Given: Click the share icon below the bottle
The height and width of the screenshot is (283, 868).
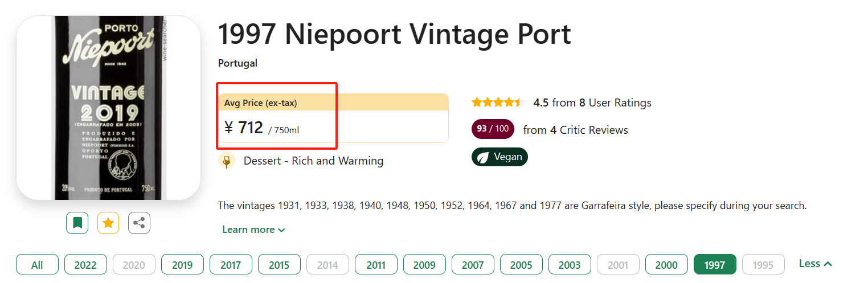Looking at the screenshot, I should pyautogui.click(x=139, y=223).
